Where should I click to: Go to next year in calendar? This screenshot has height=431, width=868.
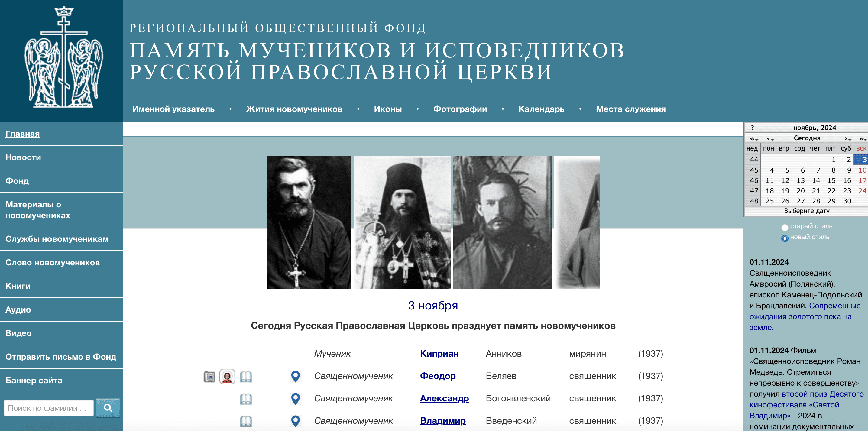click(x=862, y=138)
